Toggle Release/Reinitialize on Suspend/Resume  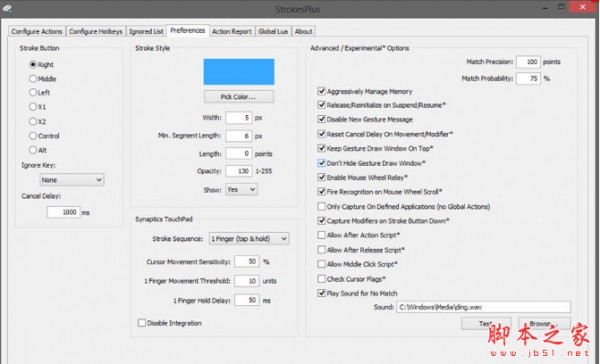tap(382, 105)
